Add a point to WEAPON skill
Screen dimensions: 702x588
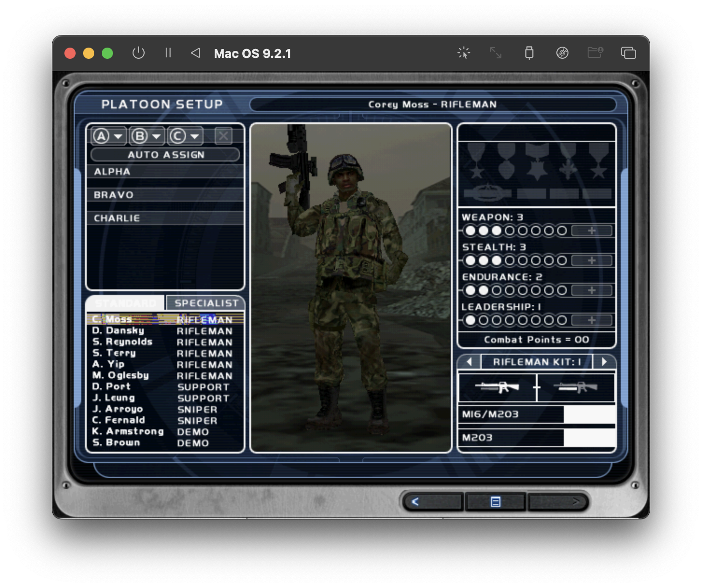[592, 231]
